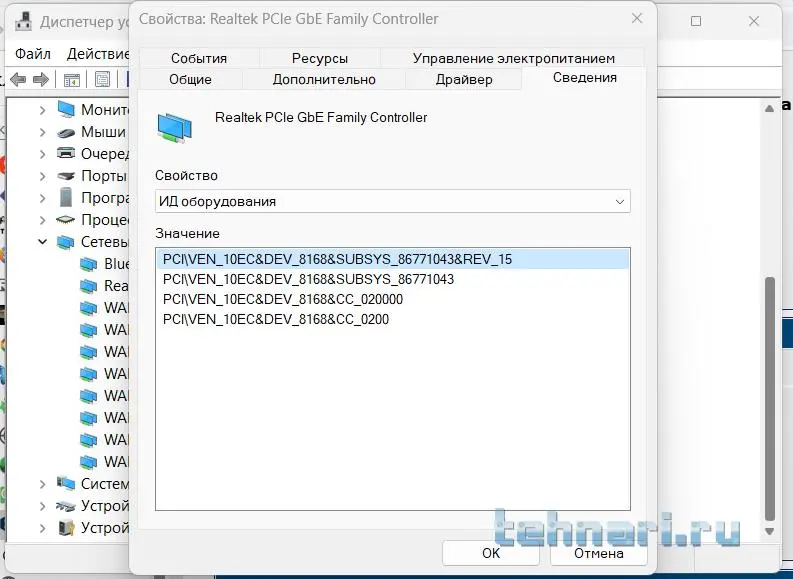Open the Файл menu in Device Manager

[33, 53]
